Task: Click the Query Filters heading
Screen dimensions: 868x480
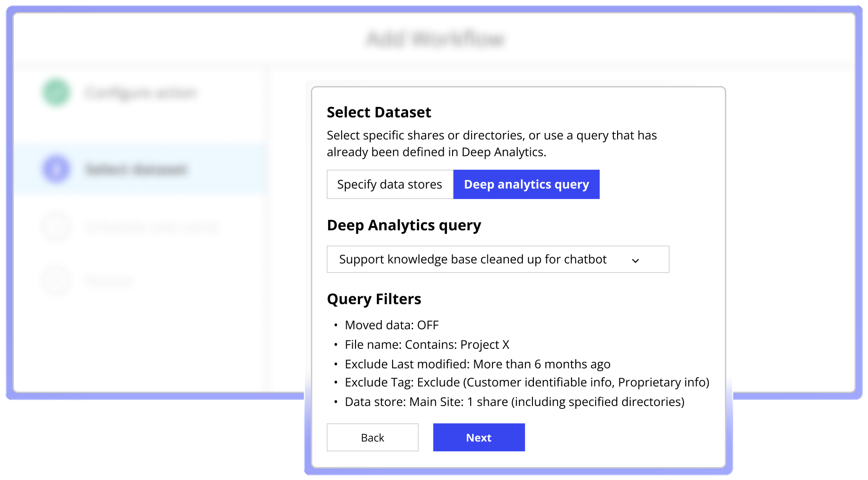Action: click(374, 299)
